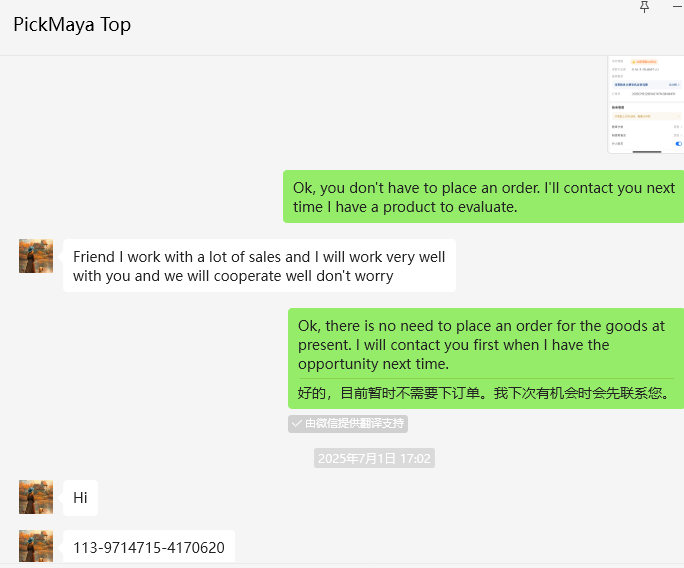Open sender avatar beside the order number message
This screenshot has height=568, width=684.
click(36, 546)
